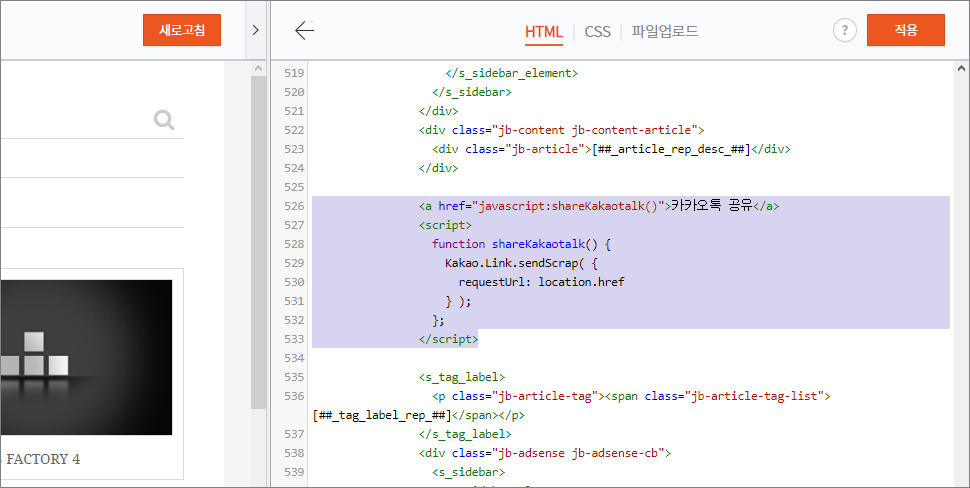
Task: Click the '<s_tag_label>' opening tag on line 535
Action: coord(461,377)
